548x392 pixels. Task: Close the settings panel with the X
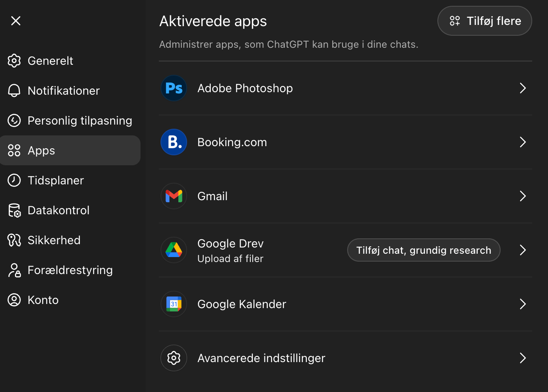[x=15, y=21]
